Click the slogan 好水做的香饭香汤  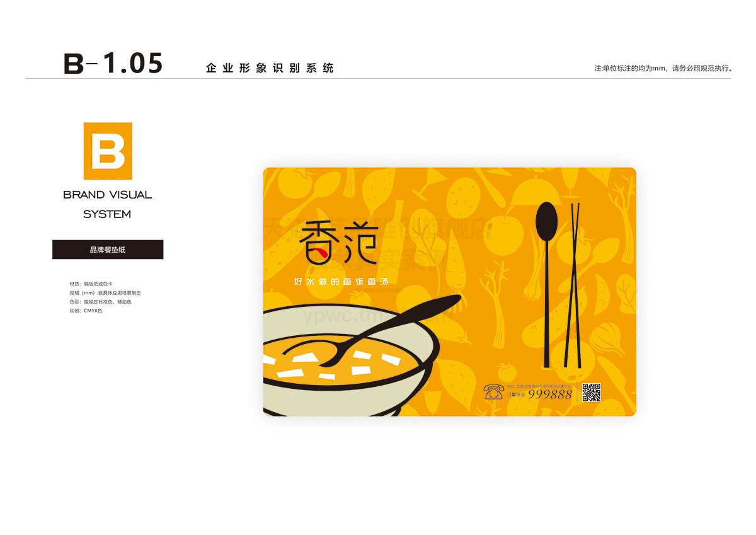(x=341, y=282)
